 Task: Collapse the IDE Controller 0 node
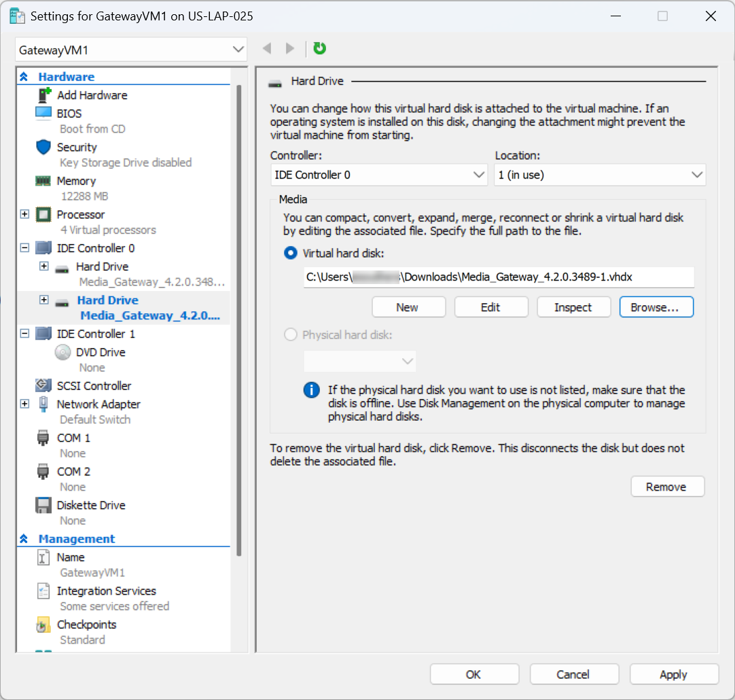click(25, 247)
